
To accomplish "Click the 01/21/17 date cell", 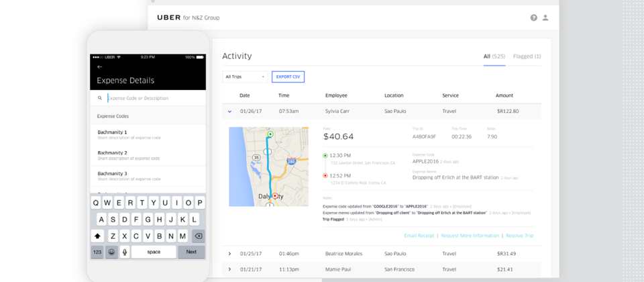I will click(x=250, y=269).
